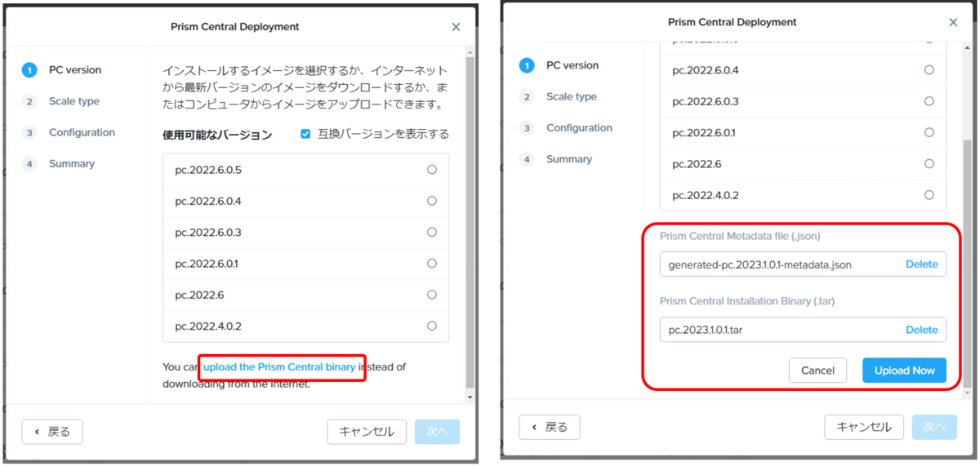Click Prism Central Metadata file (.json) label
The image size is (980, 466).
click(x=740, y=236)
